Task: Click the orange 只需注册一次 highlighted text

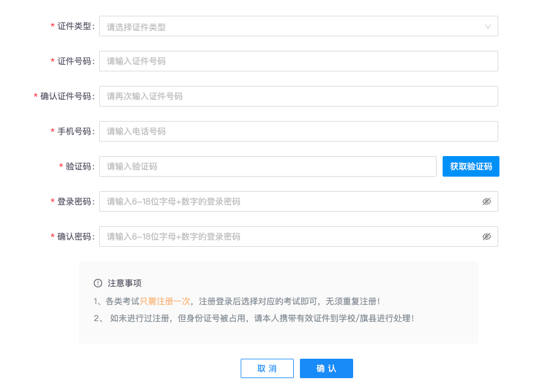Action: (x=165, y=301)
